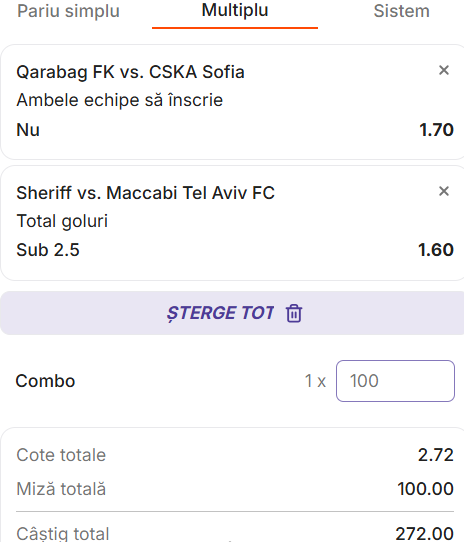
Task: Click the Nu outcome label
Action: pos(28,130)
